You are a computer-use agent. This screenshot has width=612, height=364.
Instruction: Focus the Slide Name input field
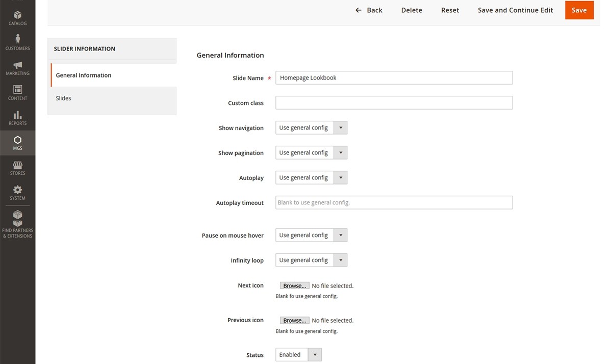394,77
